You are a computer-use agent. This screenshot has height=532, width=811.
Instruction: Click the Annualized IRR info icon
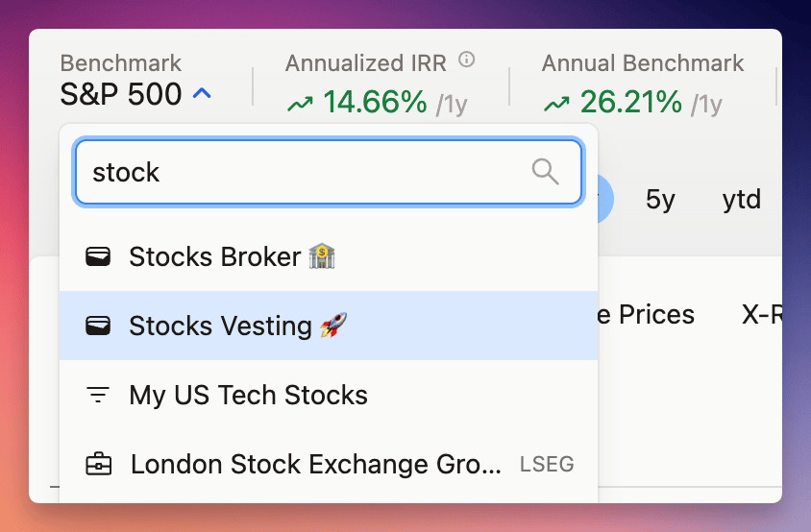[467, 60]
